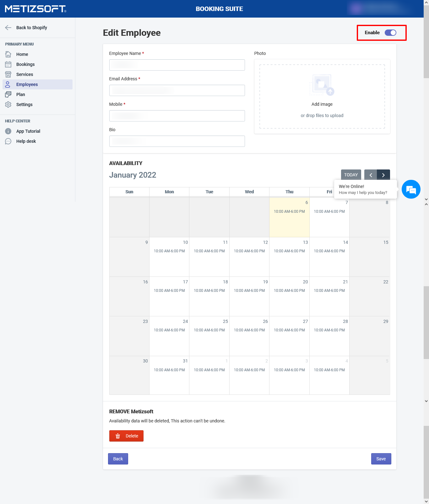Viewport: 429px width, 504px height.
Task: Advance calendar to next month
Action: (383, 175)
